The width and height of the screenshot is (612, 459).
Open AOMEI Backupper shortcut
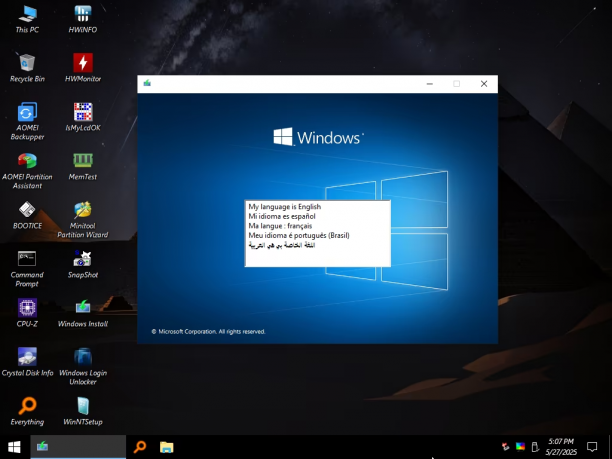[27, 121]
